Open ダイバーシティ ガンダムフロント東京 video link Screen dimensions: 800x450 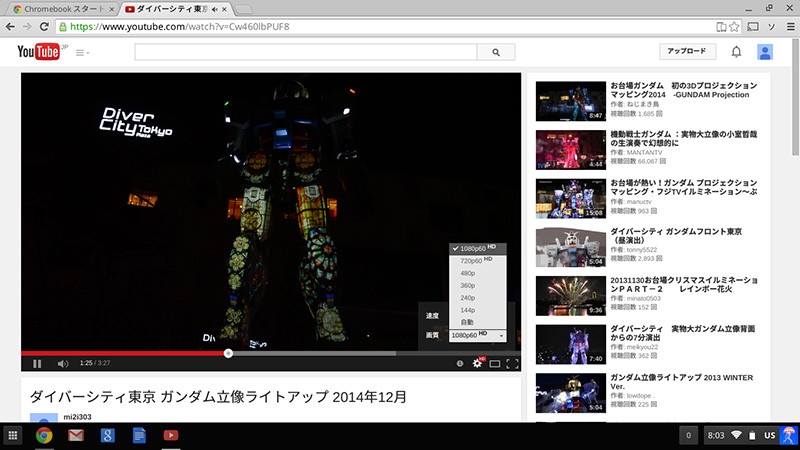(x=676, y=236)
